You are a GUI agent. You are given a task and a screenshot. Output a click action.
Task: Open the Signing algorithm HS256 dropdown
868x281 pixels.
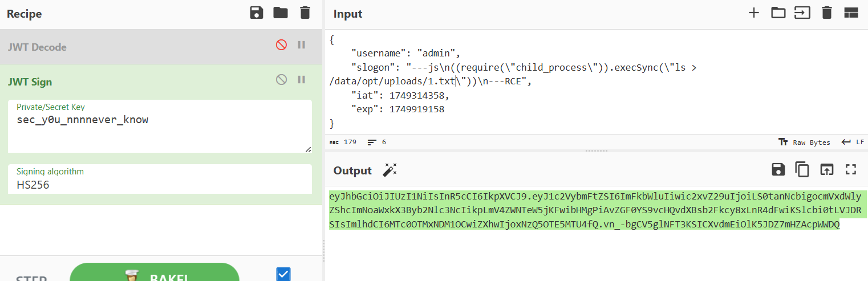[x=160, y=179]
